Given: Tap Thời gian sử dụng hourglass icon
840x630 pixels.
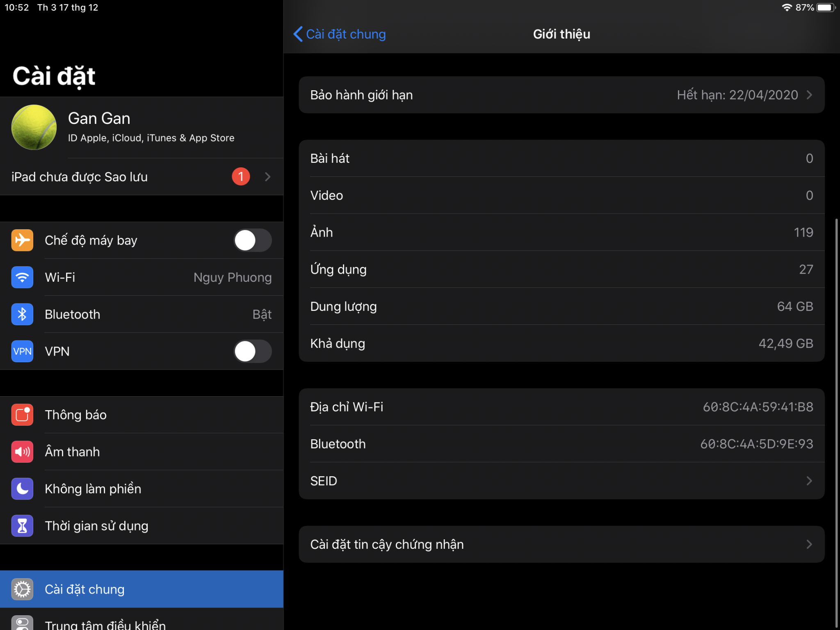Looking at the screenshot, I should tap(22, 526).
